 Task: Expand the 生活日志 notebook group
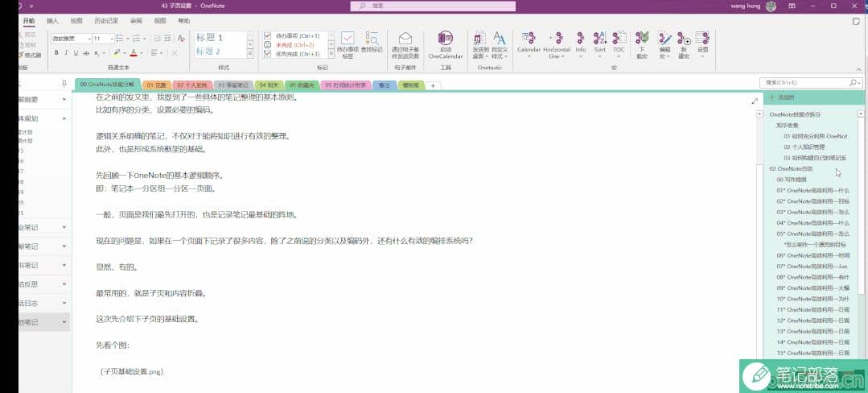click(x=64, y=303)
